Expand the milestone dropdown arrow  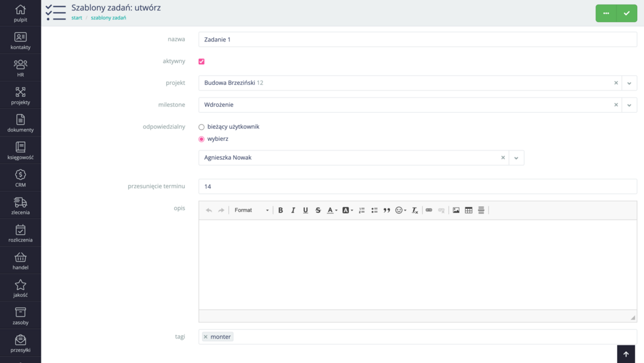[x=629, y=105]
